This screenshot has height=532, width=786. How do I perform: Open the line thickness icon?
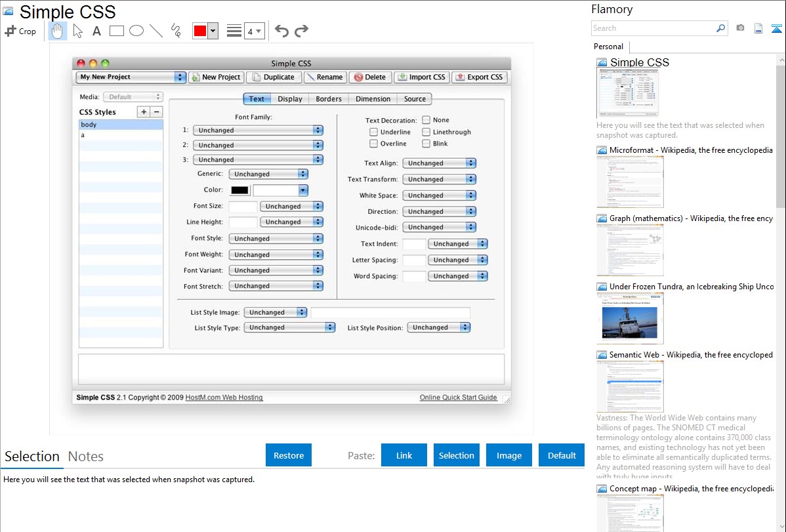[x=234, y=31]
